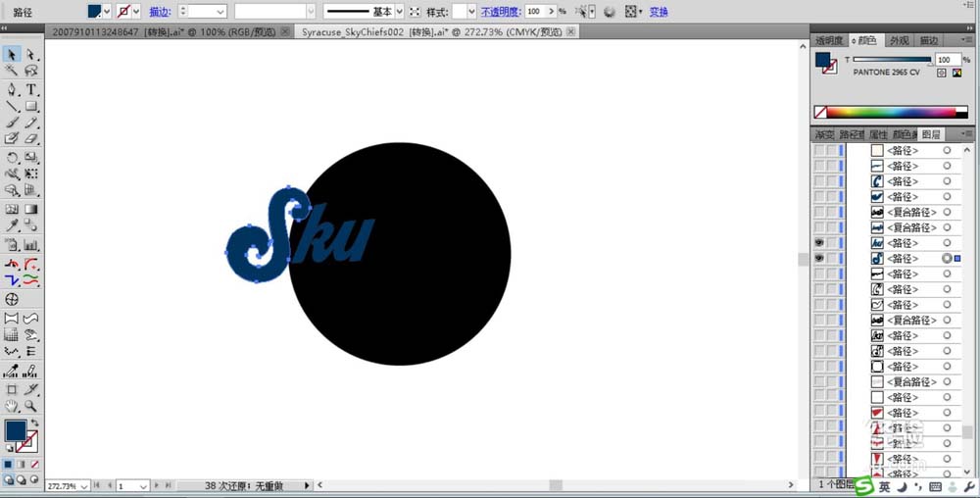Select the Zoom magnifier tool
Screen dimensions: 980x498
tap(30, 406)
